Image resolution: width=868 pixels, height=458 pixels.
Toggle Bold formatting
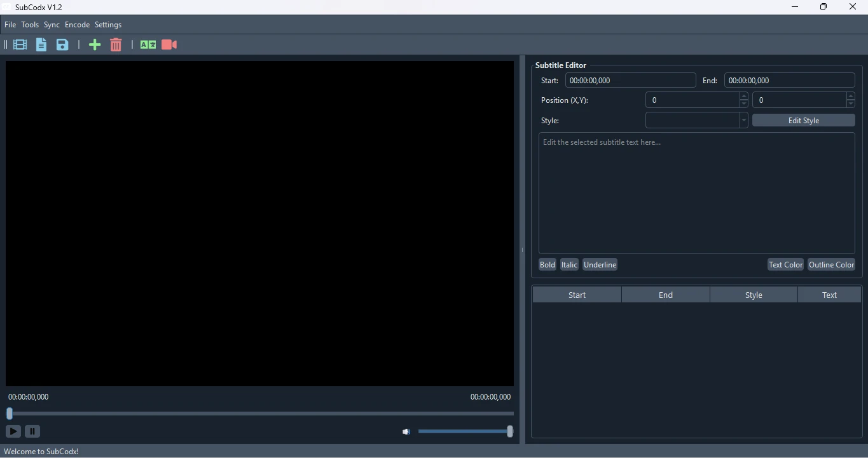click(x=548, y=265)
